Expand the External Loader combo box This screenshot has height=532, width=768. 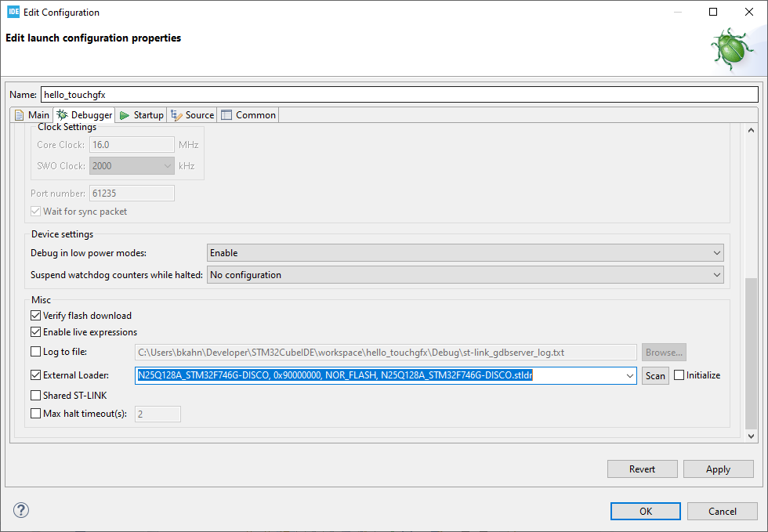629,376
